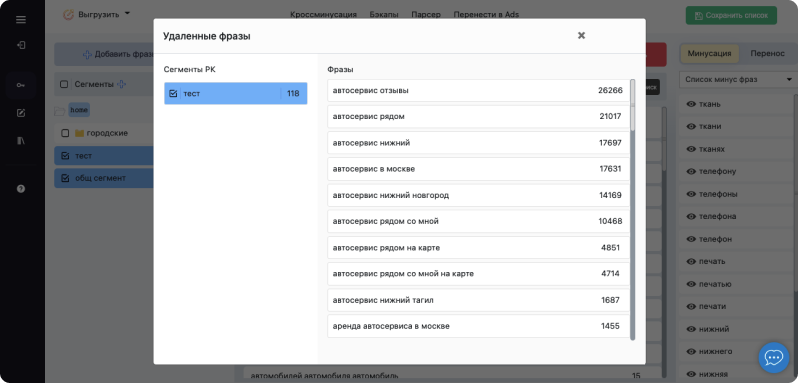Close the Удаленные фразы dialog
The height and width of the screenshot is (383, 798).
[x=581, y=36]
